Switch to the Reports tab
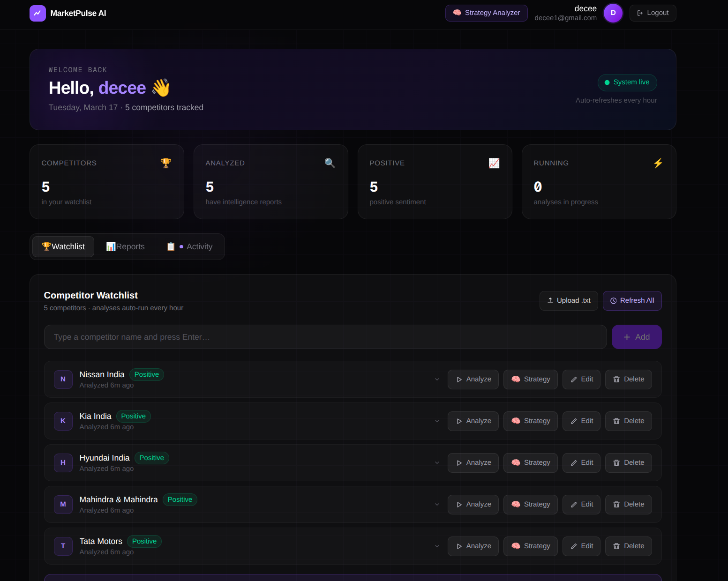The height and width of the screenshot is (581, 728). click(x=126, y=247)
